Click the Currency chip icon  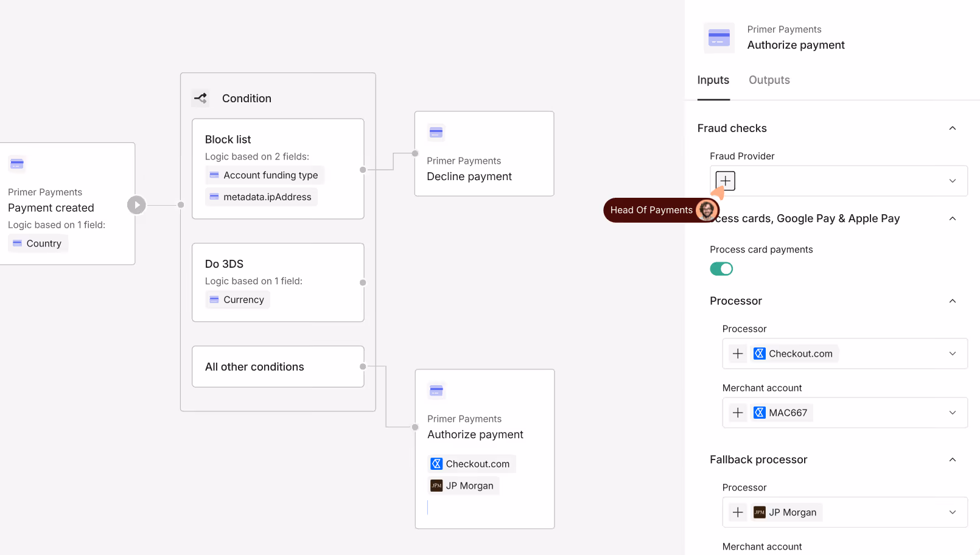pyautogui.click(x=214, y=300)
